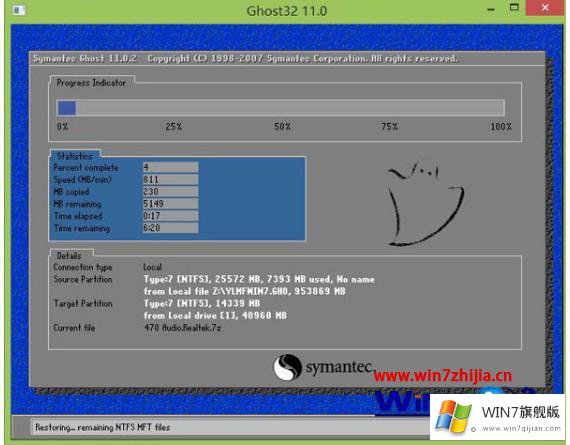Click the MB copied label
Image resolution: width=570 pixels, height=445 pixels.
point(71,192)
